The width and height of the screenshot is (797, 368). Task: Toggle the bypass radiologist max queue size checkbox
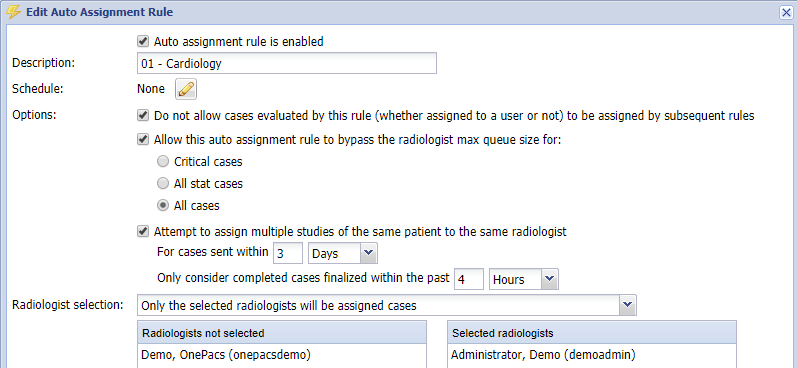(143, 139)
